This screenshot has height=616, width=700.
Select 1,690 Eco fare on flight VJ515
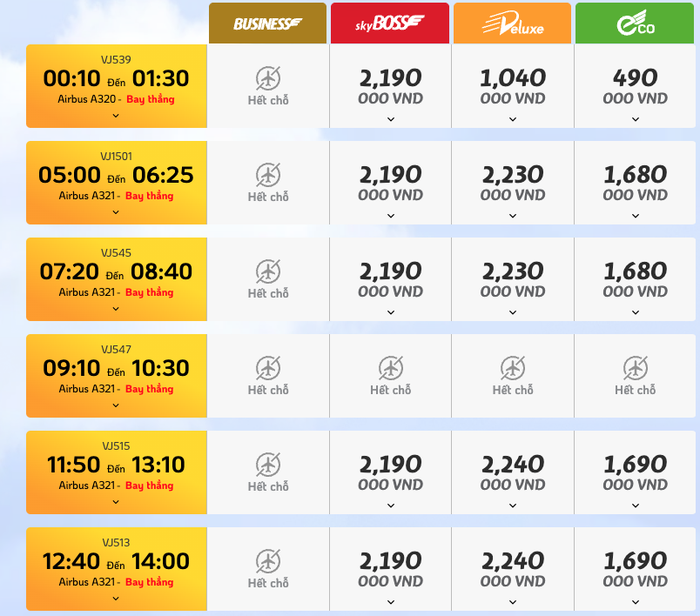635,472
